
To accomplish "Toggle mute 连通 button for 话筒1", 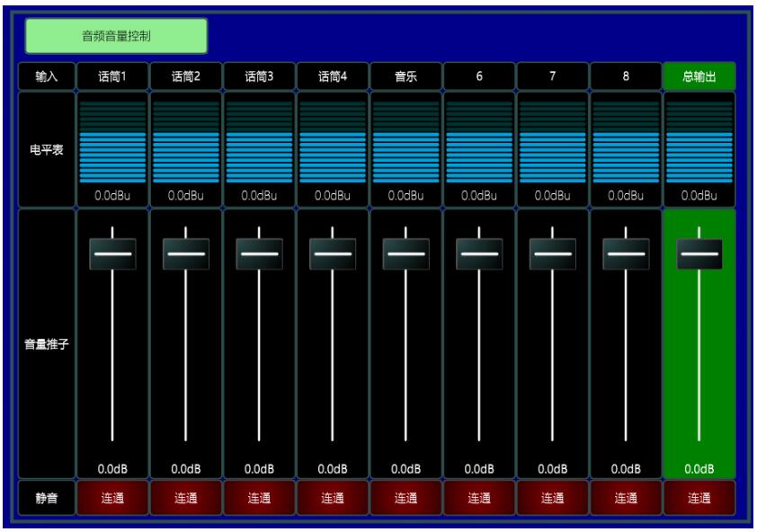I will tap(112, 498).
